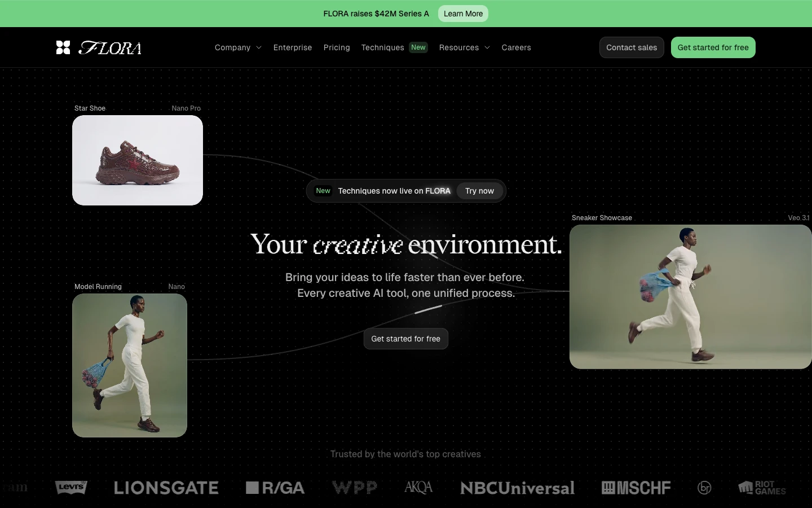Navigate to Careers
Screen dimensions: 812x508
516,47
